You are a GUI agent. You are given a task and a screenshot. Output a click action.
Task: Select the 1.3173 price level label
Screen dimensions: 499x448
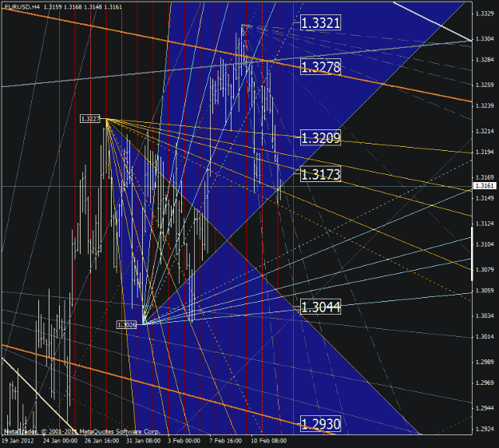(x=320, y=174)
